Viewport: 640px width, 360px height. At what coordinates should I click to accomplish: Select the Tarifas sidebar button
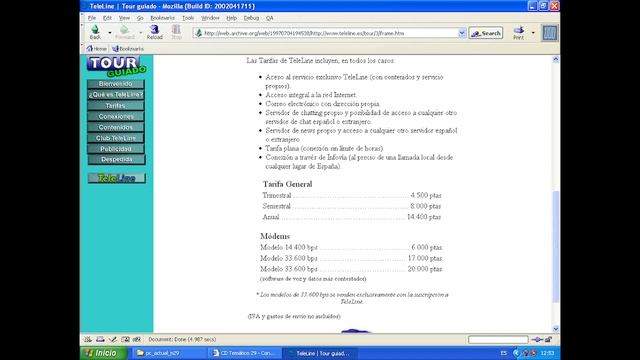116,106
